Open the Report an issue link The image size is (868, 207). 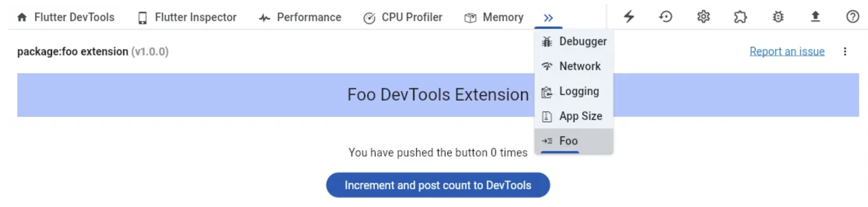[x=787, y=51]
